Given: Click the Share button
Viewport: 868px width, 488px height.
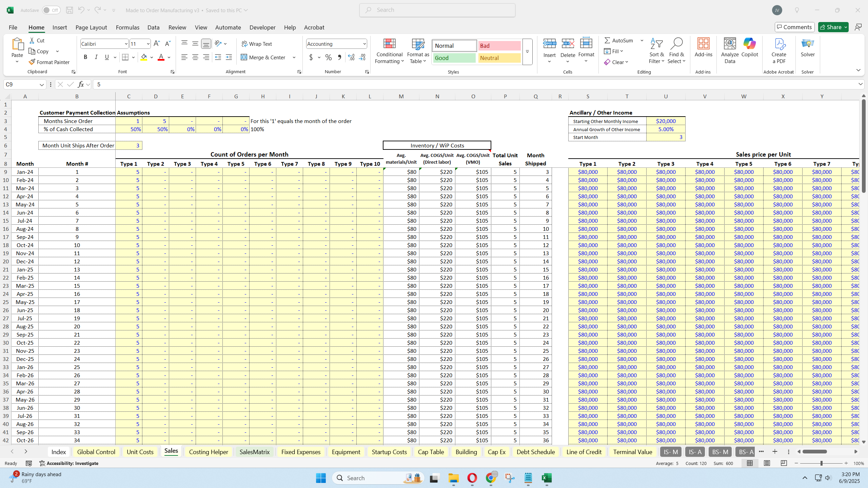Looking at the screenshot, I should click(833, 27).
